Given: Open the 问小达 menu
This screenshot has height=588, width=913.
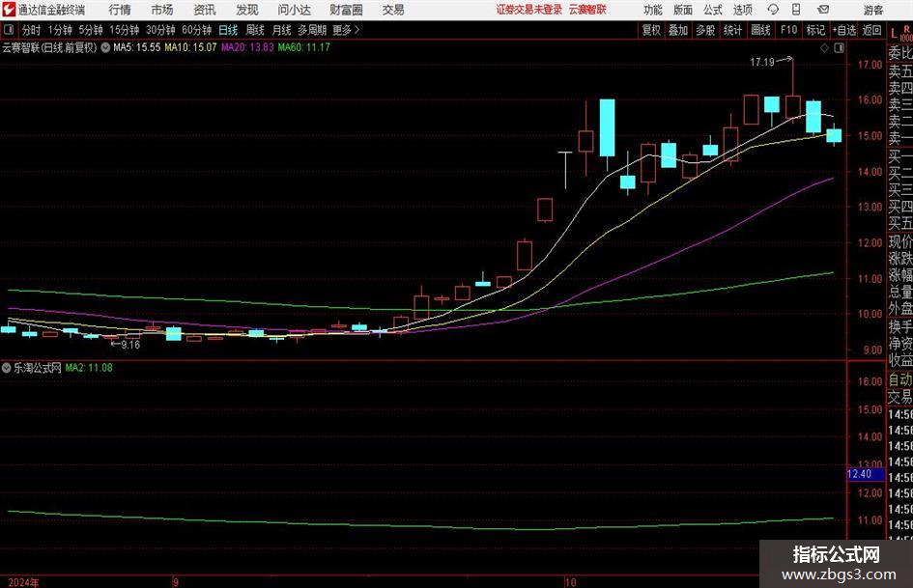Looking at the screenshot, I should pyautogui.click(x=294, y=10).
